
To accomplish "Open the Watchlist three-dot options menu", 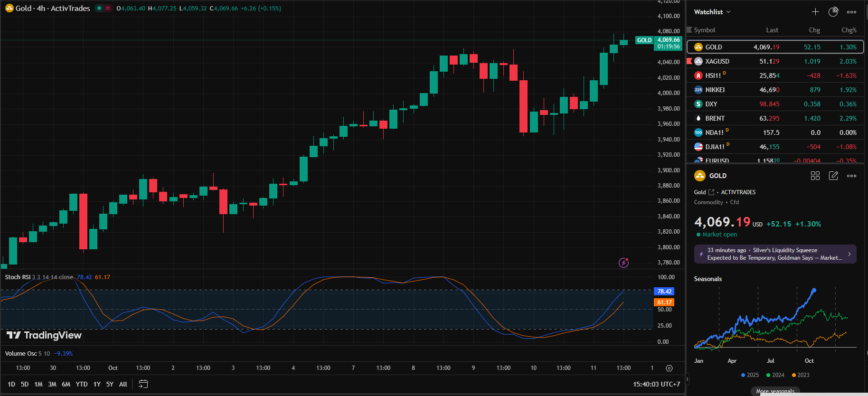I will pos(851,12).
